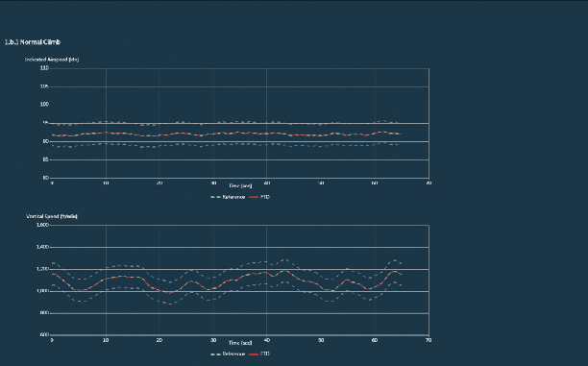
Task: Toggle FTD series in the airspeed chart legend
Action: pos(259,197)
